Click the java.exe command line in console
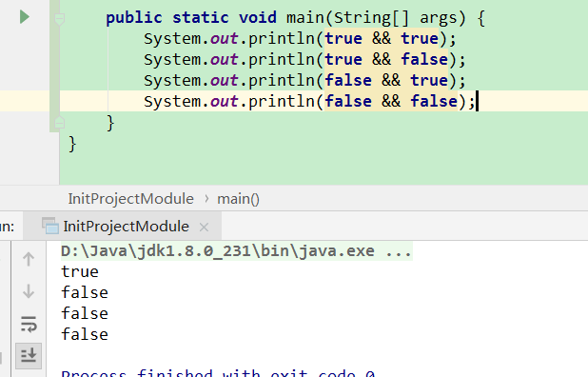The width and height of the screenshot is (588, 377). (236, 251)
